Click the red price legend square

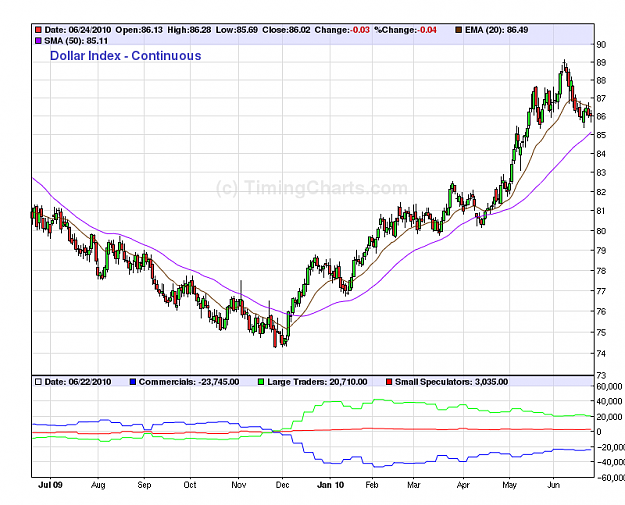[38, 30]
